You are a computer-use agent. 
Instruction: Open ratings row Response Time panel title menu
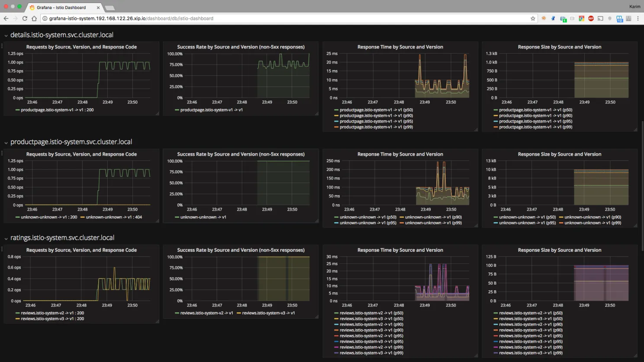pyautogui.click(x=400, y=250)
